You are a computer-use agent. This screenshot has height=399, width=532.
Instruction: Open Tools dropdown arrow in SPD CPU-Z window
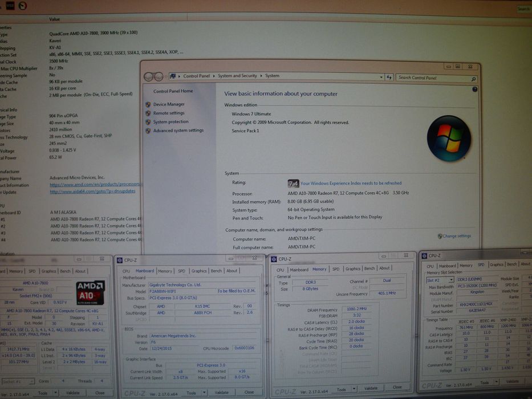[x=497, y=382]
